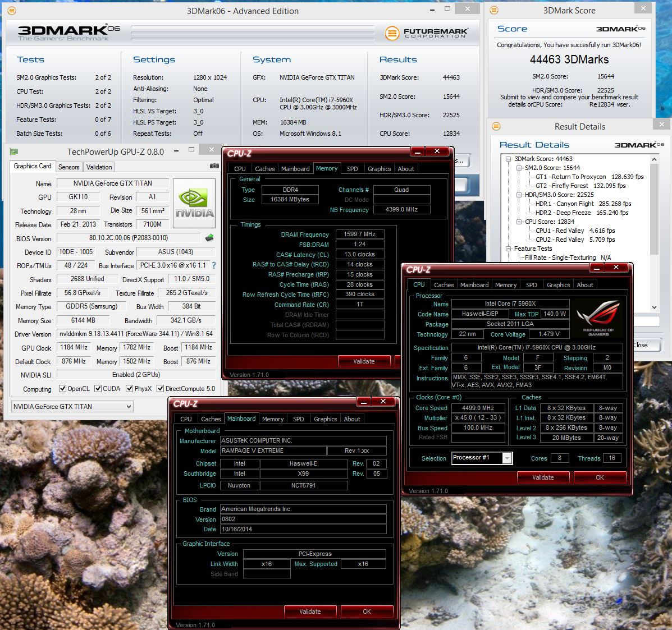Click the GPU Name field in GPU-Z
The height and width of the screenshot is (630, 672).
pos(113,183)
